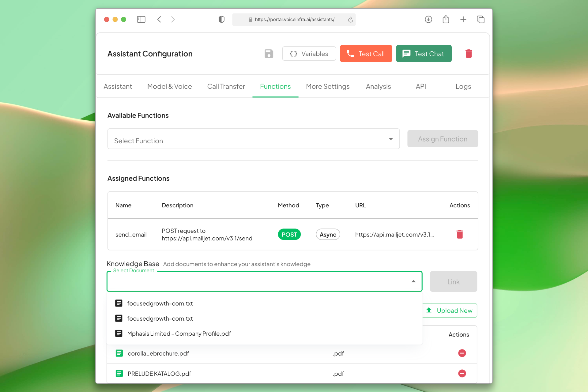
Task: Click the truncated mailjet URL cell
Action: pos(394,234)
